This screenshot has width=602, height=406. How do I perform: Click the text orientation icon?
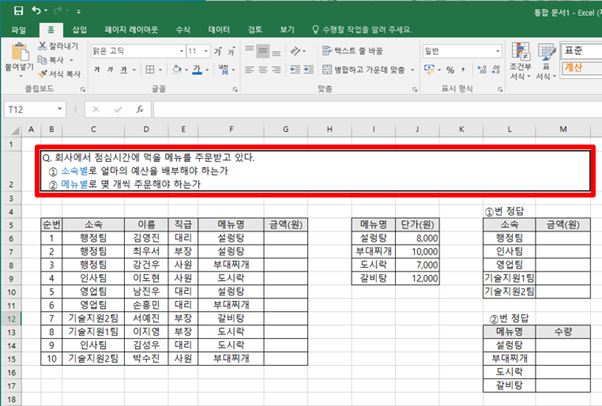(295, 51)
